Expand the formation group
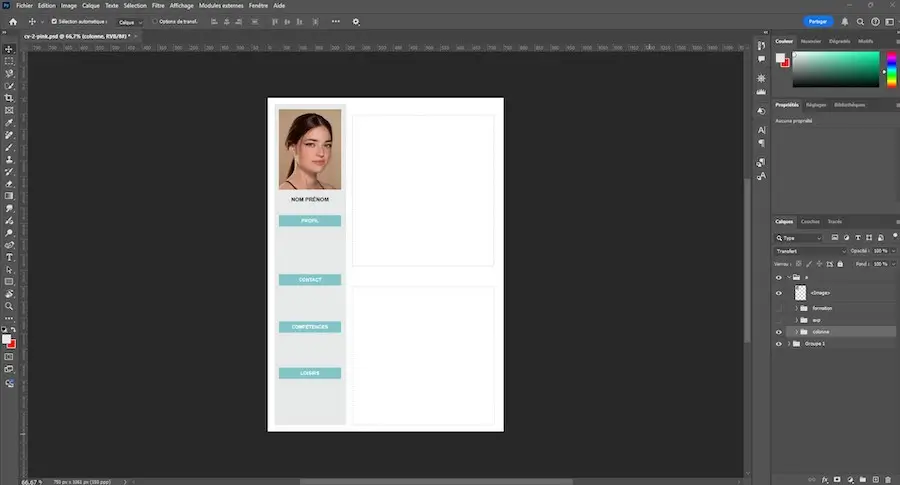900x485 pixels. pos(796,308)
